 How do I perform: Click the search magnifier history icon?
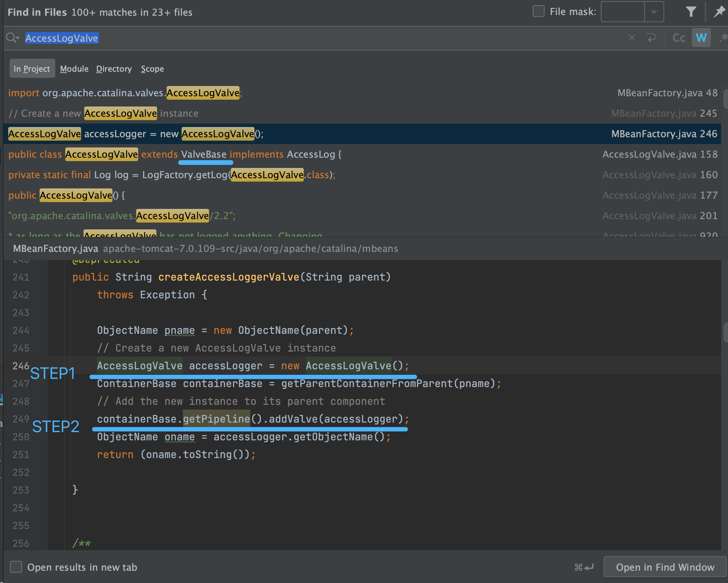tap(13, 38)
